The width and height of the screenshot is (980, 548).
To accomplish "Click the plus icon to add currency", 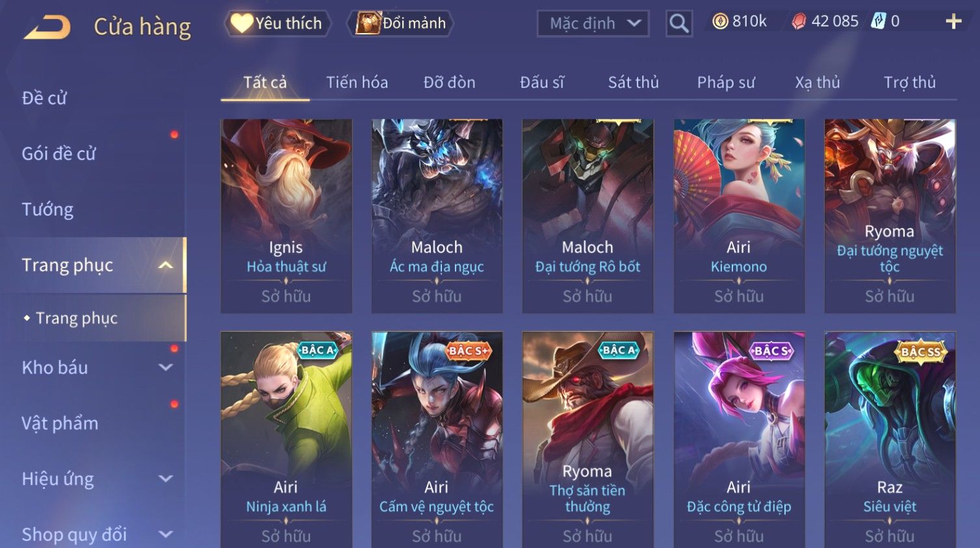I will 953,21.
